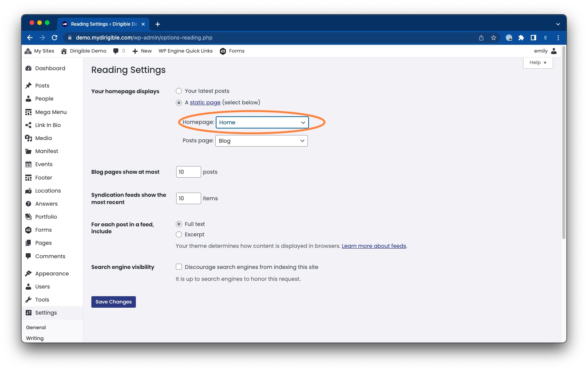Open the tab search chevron in browser
Screen dimensions: 588x371
tap(558, 24)
